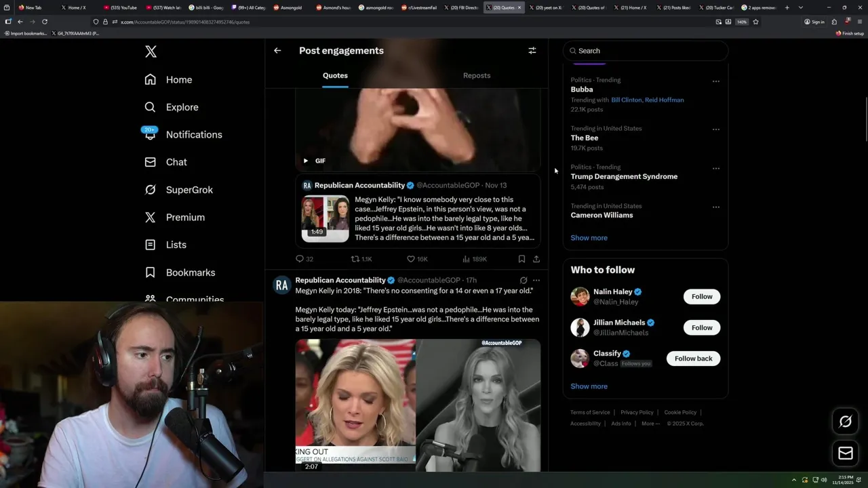This screenshot has width=868, height=488.
Task: Open SuperGrok in the sidebar
Action: (179, 190)
